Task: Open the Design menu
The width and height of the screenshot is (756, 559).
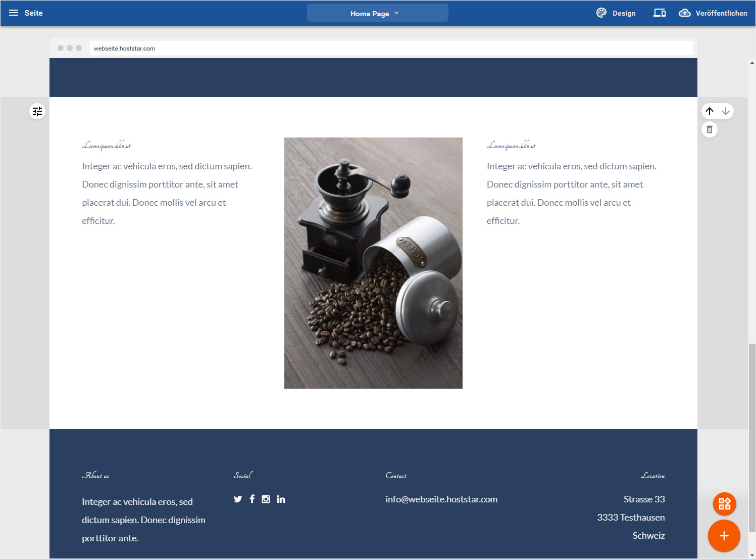Action: click(x=616, y=13)
